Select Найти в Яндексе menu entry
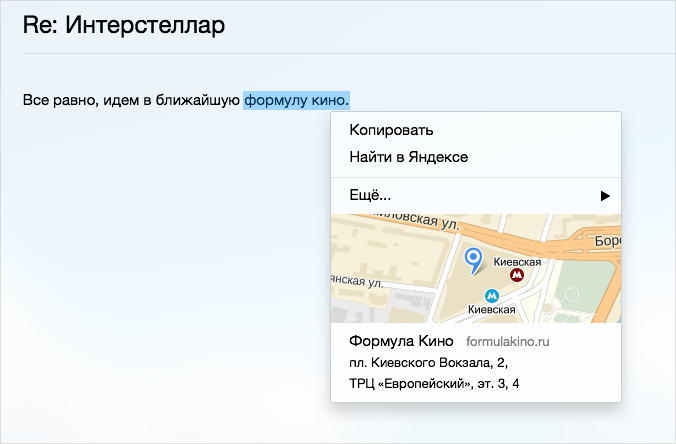This screenshot has height=444, width=676. [476, 157]
